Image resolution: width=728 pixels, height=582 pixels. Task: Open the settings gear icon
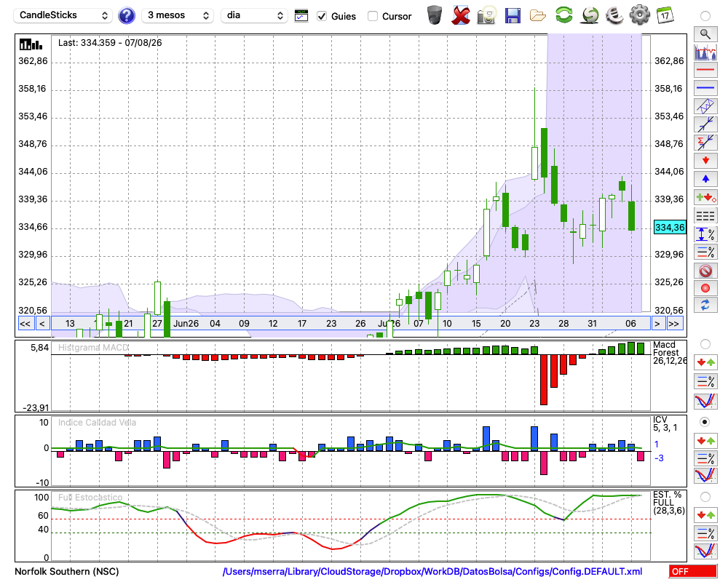tap(639, 15)
